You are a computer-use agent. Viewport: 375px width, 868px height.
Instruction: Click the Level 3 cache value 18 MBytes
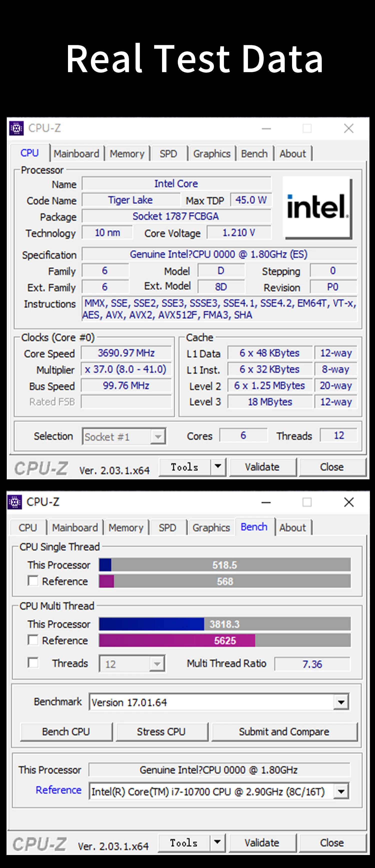click(x=270, y=402)
